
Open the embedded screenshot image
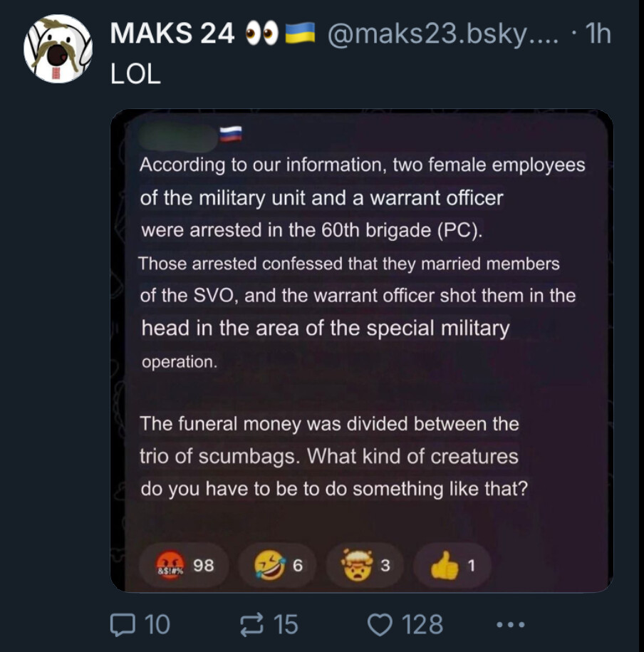pos(361,351)
